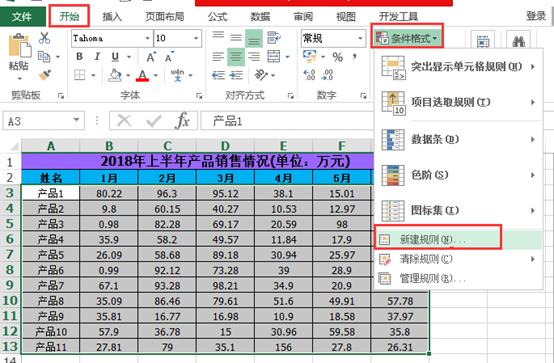Select the Format Painter brush

[x=45, y=75]
